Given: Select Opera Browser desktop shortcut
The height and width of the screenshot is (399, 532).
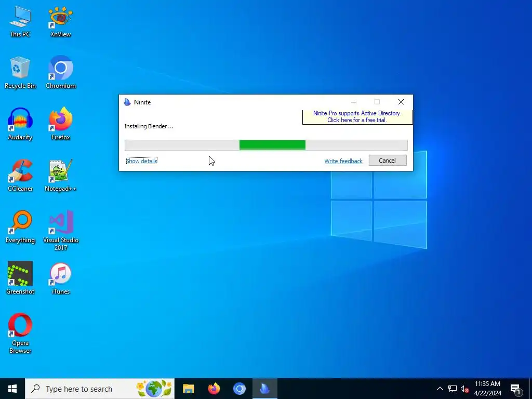Looking at the screenshot, I should [20, 333].
